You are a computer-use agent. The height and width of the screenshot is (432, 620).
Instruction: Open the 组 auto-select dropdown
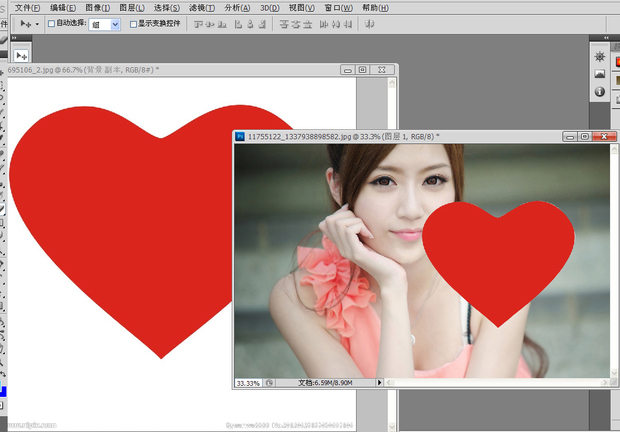pos(104,23)
